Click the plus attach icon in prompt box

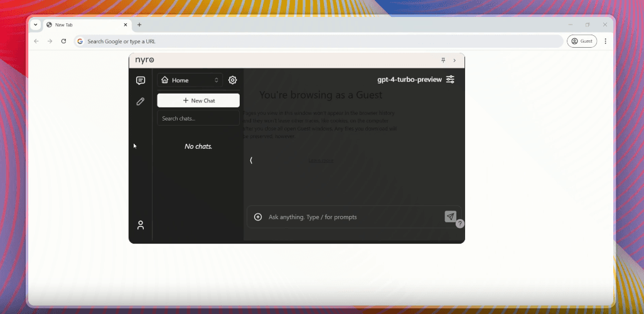258,217
